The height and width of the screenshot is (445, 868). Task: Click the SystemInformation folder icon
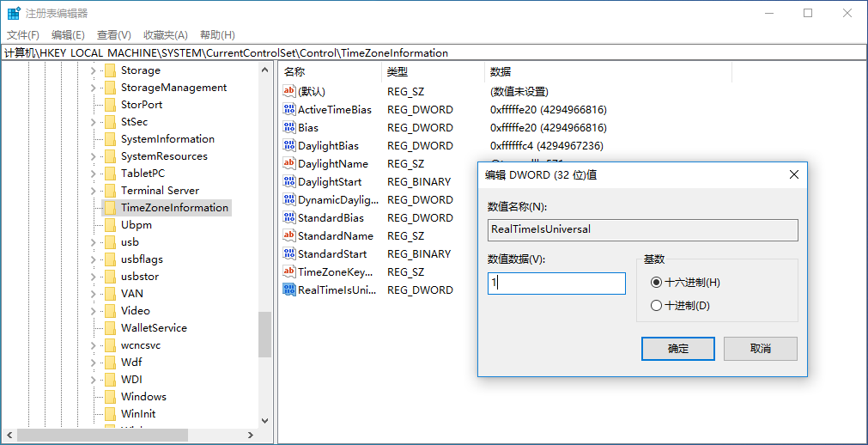point(110,139)
